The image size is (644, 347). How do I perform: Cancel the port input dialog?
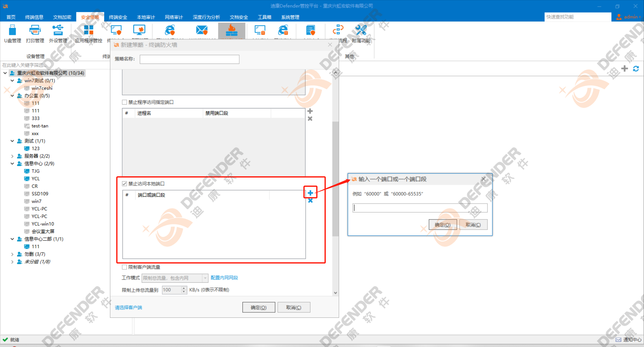(x=473, y=225)
